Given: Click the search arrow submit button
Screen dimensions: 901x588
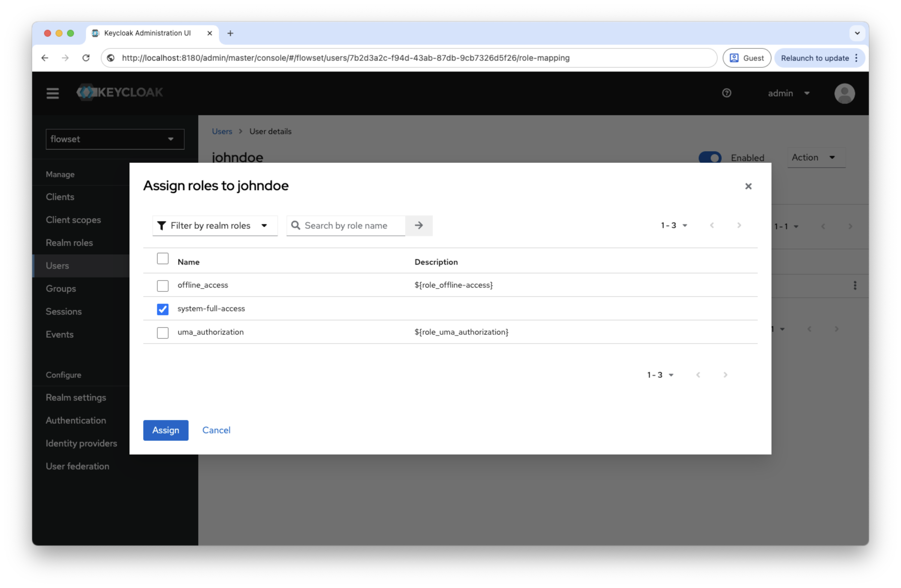Looking at the screenshot, I should tap(418, 226).
